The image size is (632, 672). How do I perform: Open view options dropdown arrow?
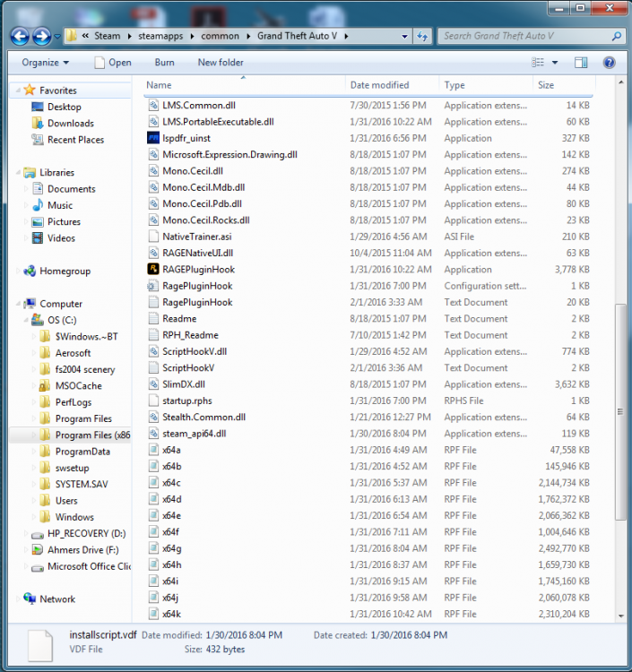555,63
